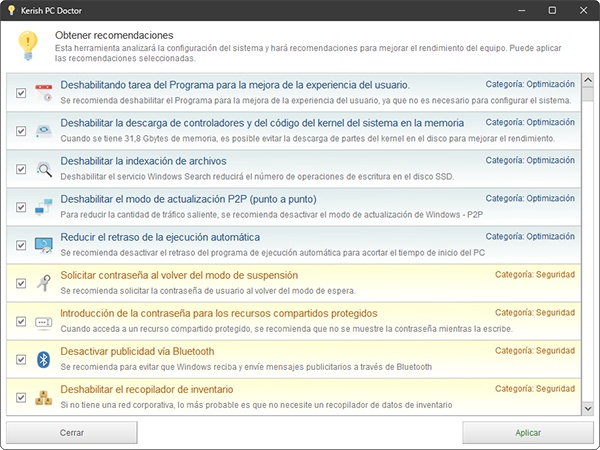
Task: Click the boxes icon for recopilador de inventario
Action: tap(44, 398)
